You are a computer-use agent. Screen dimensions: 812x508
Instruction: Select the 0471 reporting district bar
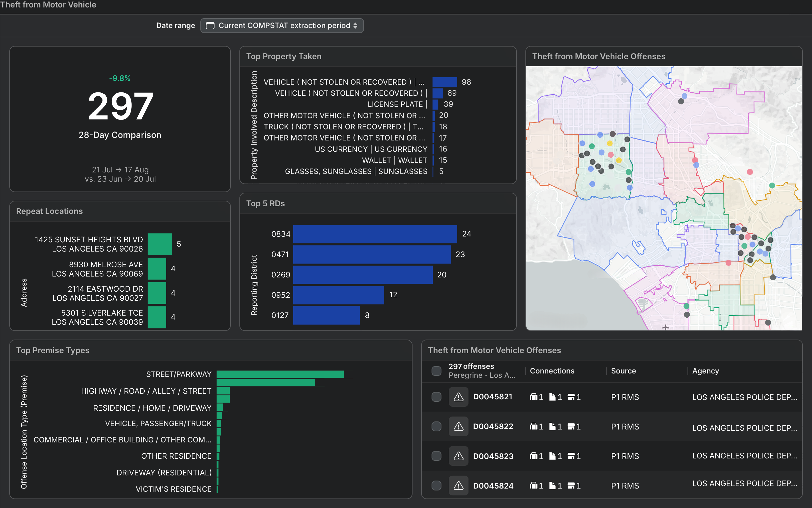tap(372, 254)
